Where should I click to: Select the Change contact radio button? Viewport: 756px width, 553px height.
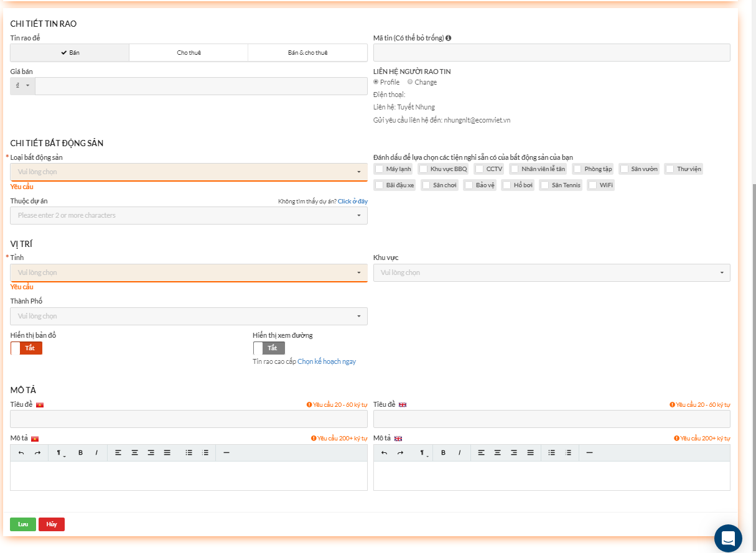point(410,82)
